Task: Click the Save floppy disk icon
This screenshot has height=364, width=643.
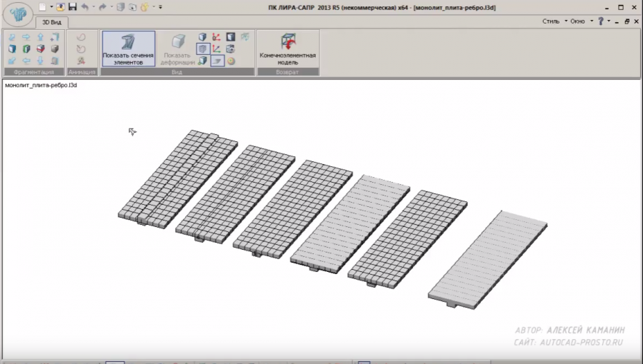Action: pos(72,6)
